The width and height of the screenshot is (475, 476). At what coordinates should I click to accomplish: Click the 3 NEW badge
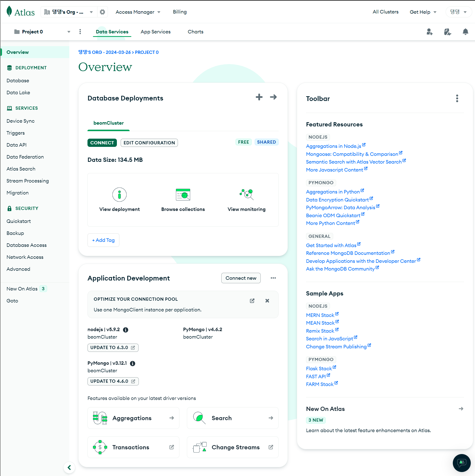(316, 420)
